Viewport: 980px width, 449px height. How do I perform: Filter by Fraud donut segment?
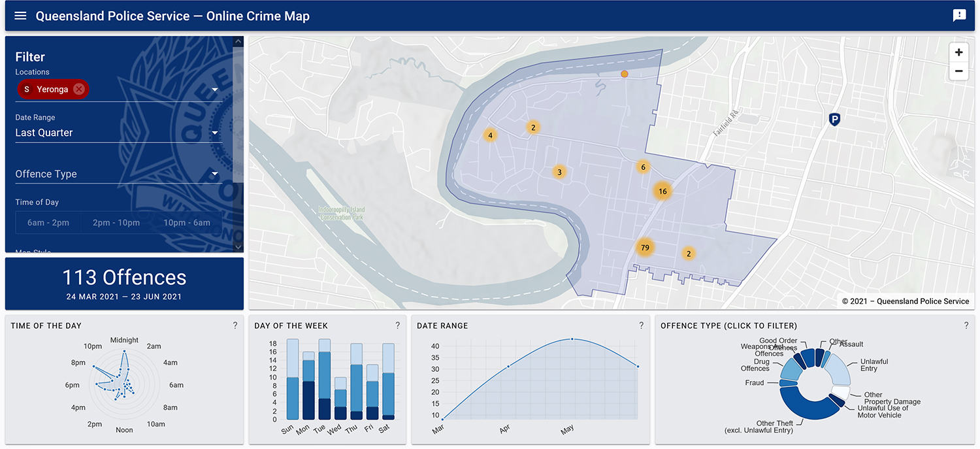tap(787, 382)
